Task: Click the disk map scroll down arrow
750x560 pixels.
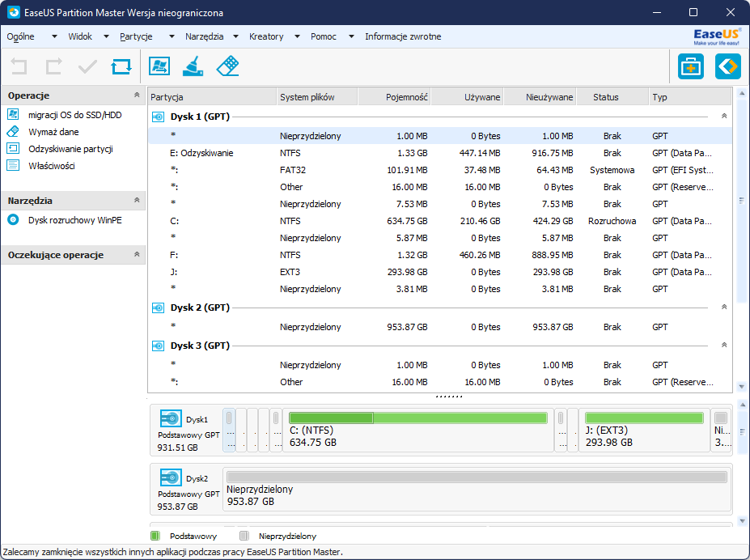Action: pyautogui.click(x=741, y=521)
